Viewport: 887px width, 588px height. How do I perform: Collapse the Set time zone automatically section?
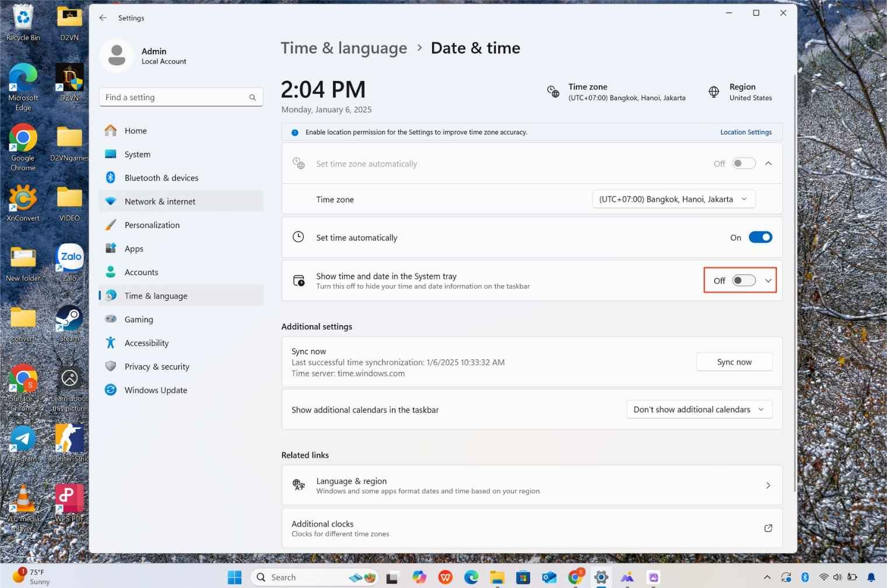click(x=768, y=163)
